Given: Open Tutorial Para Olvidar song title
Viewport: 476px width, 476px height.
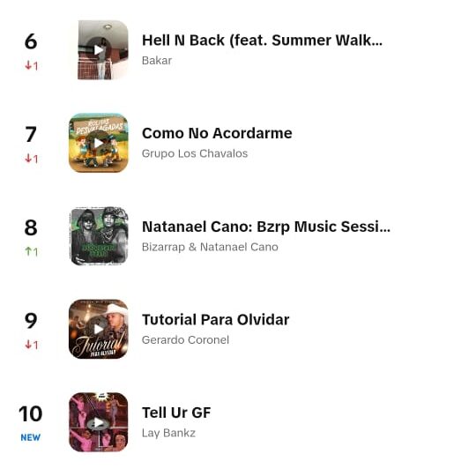Looking at the screenshot, I should 216,319.
